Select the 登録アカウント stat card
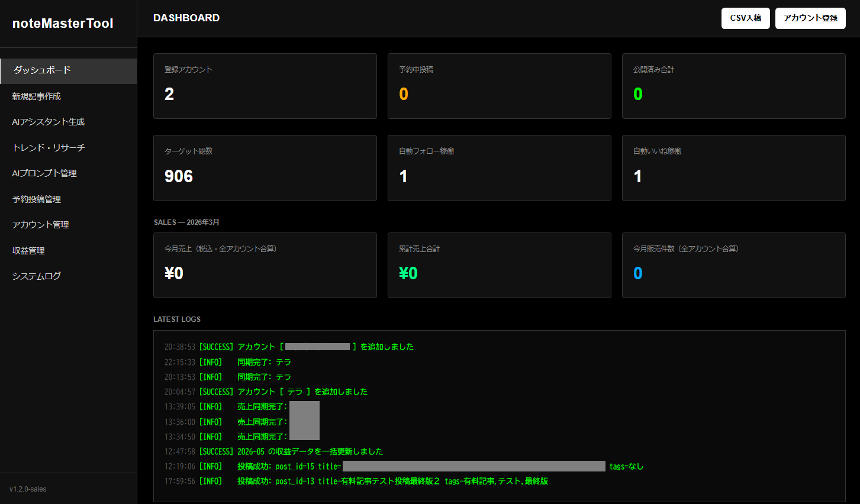This screenshot has height=504, width=860. pos(265,86)
